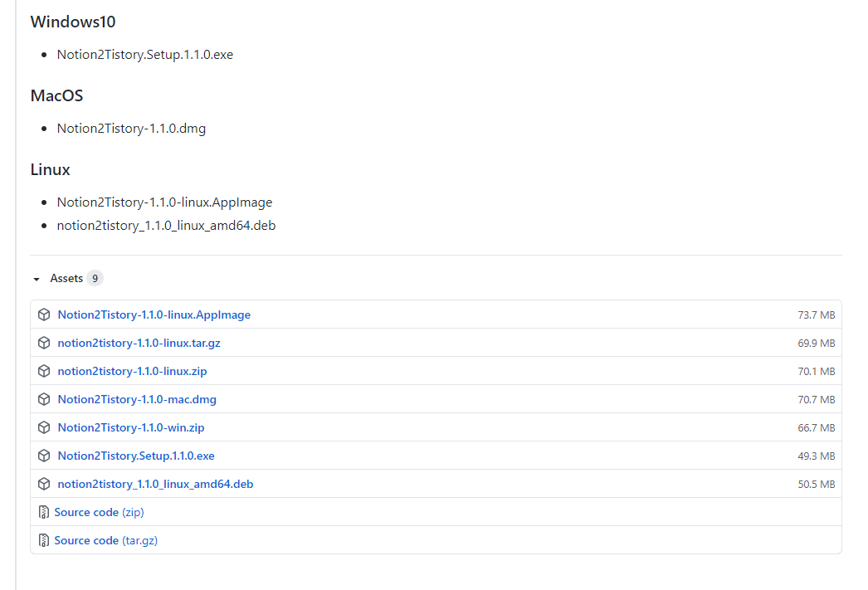This screenshot has height=590, width=868.
Task: Click package icon beside notion2tistory_1.1.0_linux_amd64.deb asset
Action: click(44, 485)
